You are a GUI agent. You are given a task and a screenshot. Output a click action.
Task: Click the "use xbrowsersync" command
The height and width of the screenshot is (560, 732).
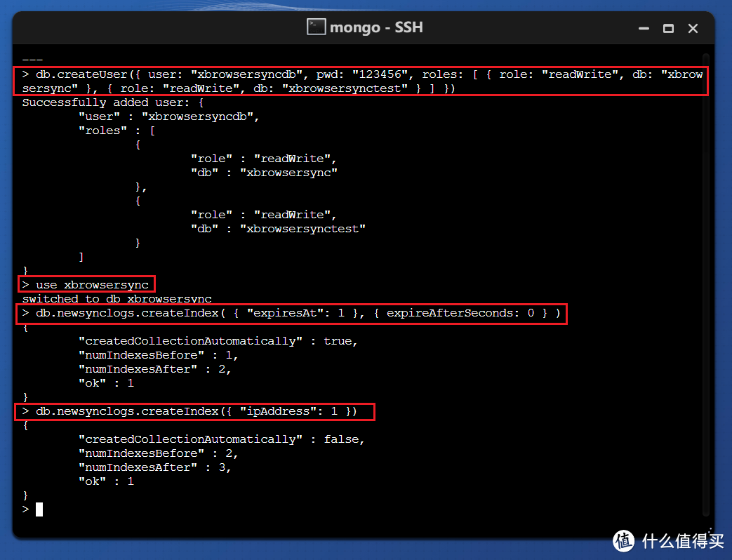click(86, 285)
